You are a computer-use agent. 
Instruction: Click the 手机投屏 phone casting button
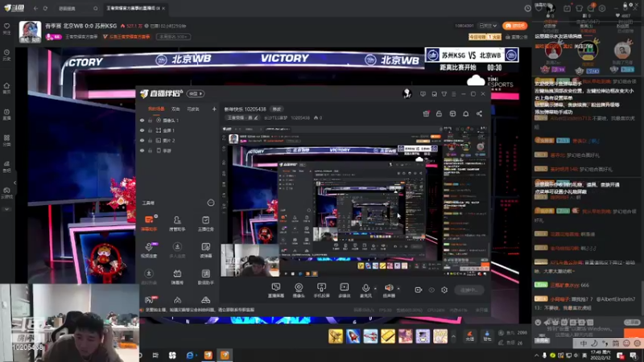click(x=321, y=290)
